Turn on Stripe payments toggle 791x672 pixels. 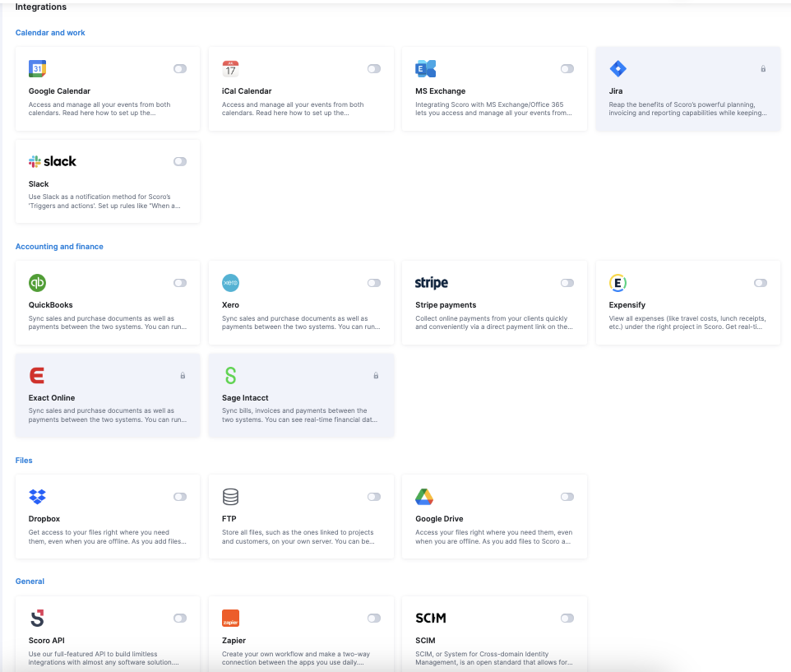point(567,283)
